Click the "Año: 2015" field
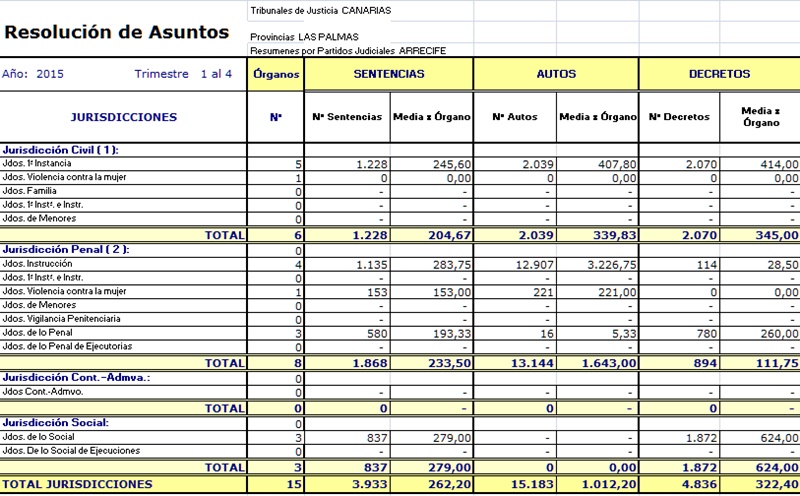Image resolution: width=800 pixels, height=496 pixels. point(33,74)
